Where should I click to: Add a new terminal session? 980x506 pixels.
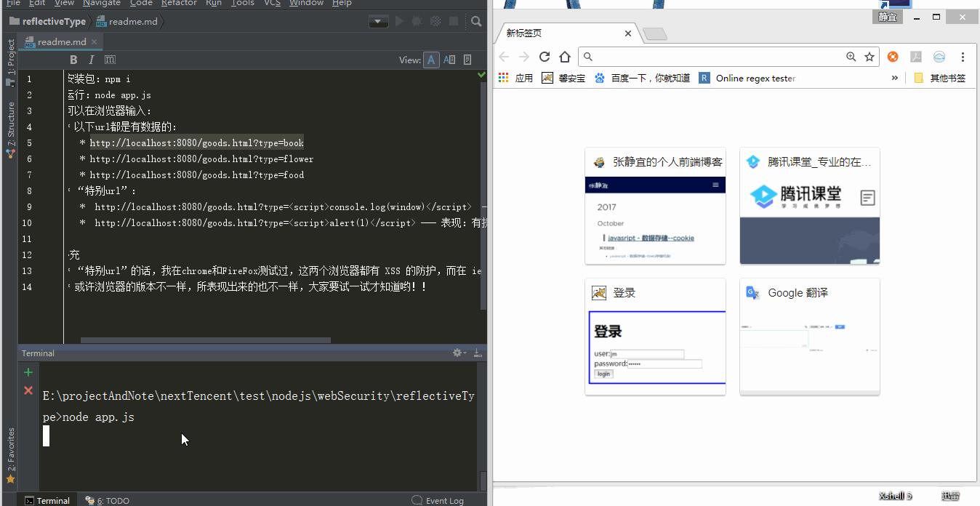click(28, 372)
